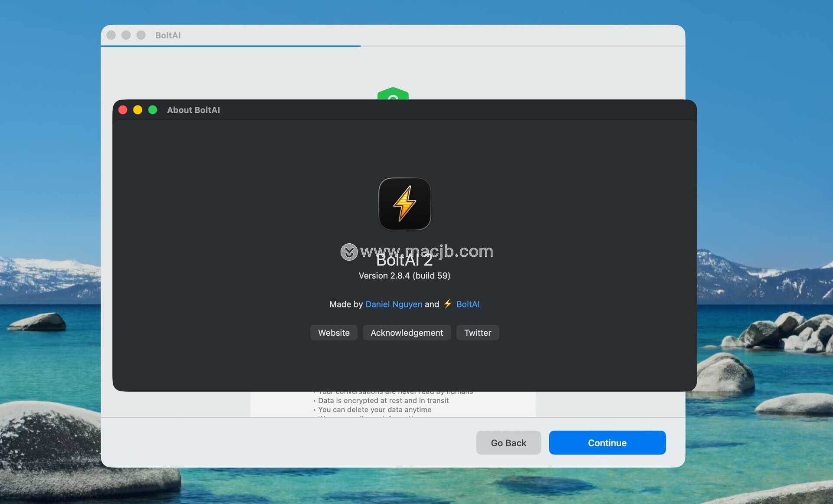Screen dimensions: 833x504
Task: Click the gray zoom button of BoltAI window
Action: [141, 35]
